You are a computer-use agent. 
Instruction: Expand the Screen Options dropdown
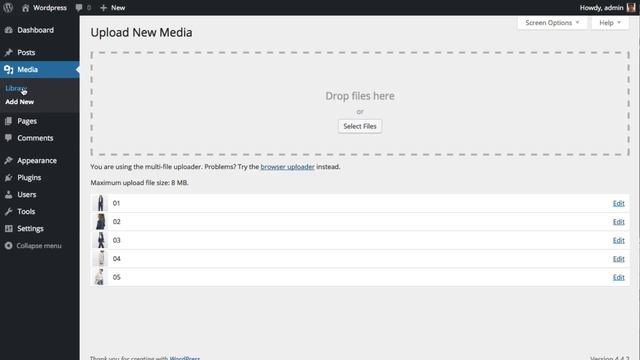pos(552,23)
